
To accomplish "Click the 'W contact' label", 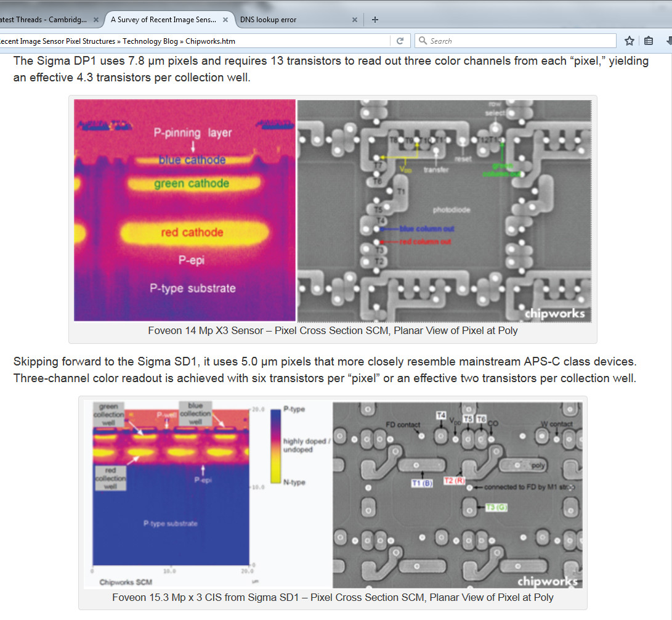I will point(557,424).
